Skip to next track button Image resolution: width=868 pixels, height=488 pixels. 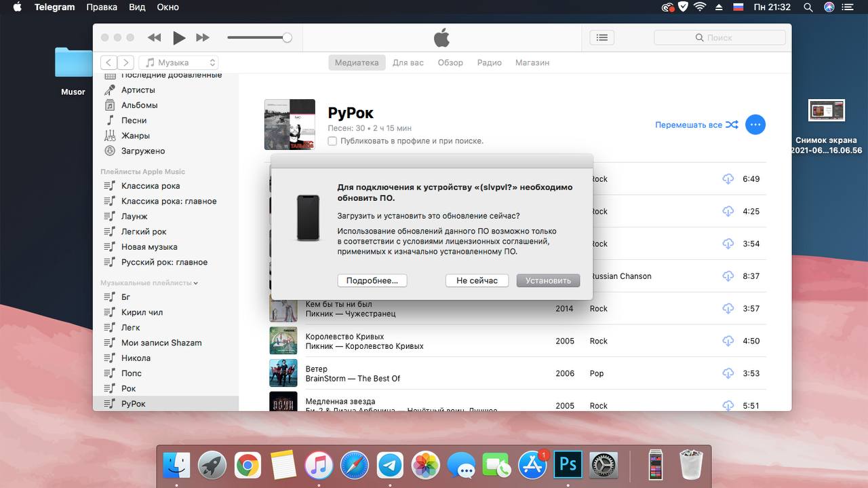(x=203, y=38)
